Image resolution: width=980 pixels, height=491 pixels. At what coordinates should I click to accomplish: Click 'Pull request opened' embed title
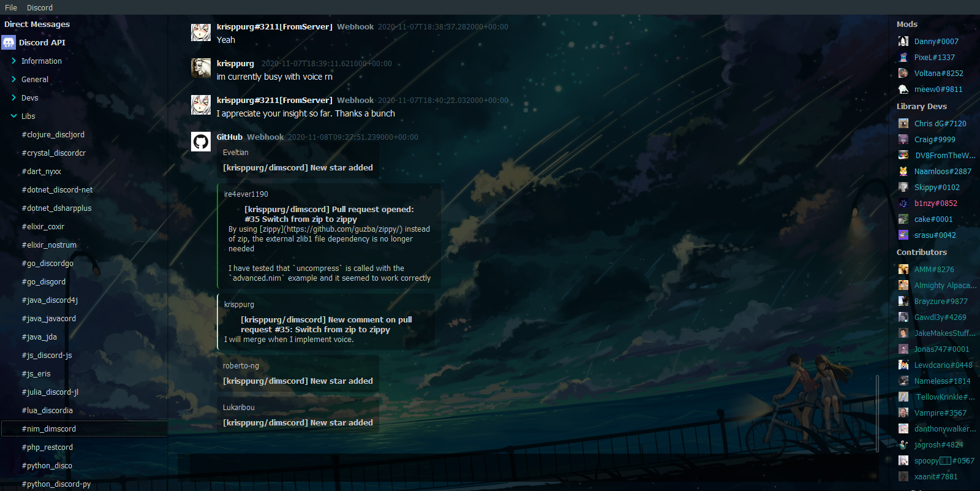click(x=329, y=214)
